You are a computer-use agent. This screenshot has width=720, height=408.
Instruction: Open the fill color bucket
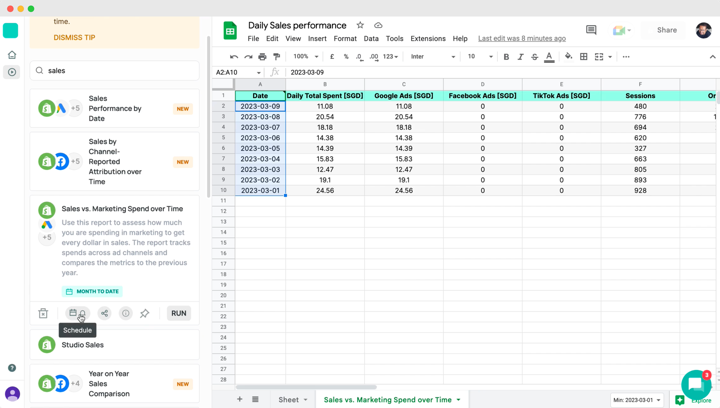click(x=568, y=56)
